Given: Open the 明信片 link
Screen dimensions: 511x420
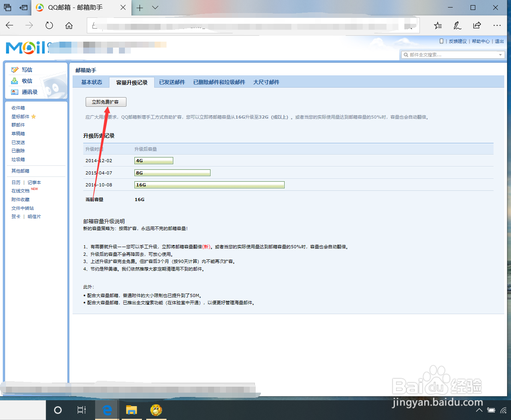Looking at the screenshot, I should 34,217.
